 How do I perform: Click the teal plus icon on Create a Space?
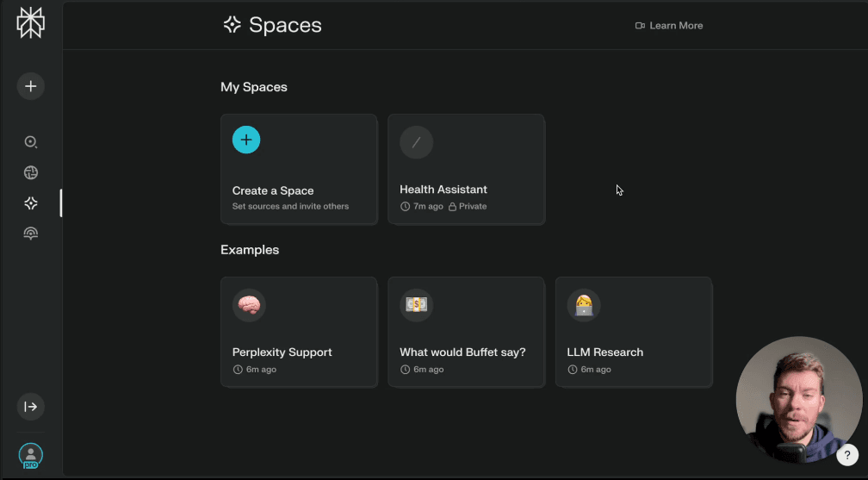pos(246,140)
